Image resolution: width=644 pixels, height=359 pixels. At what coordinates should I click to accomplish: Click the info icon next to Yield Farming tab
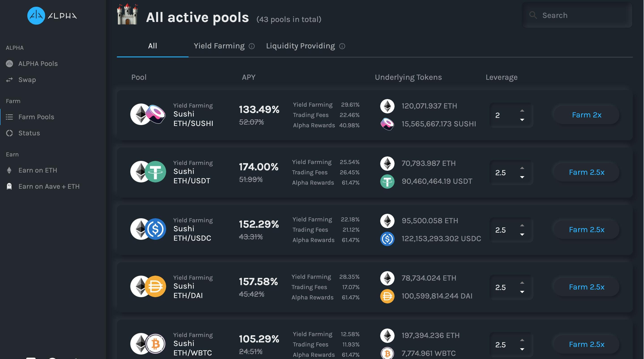[x=251, y=46]
